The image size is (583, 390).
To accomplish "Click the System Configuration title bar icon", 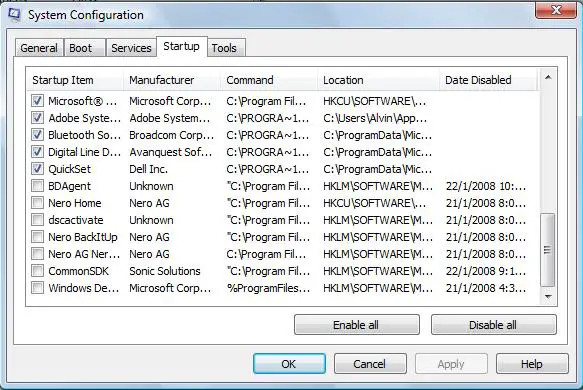I will click(14, 14).
